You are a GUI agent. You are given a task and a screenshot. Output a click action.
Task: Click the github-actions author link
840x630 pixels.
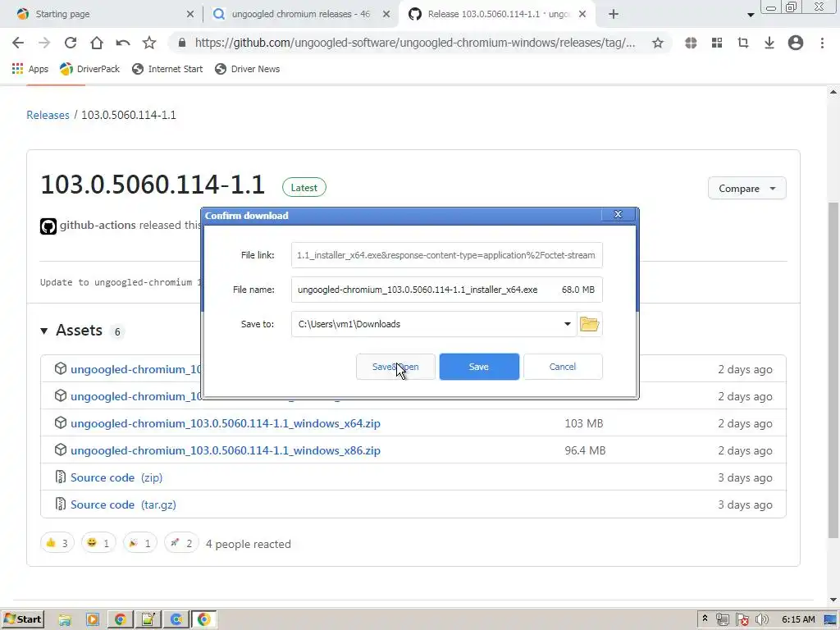[x=98, y=225]
